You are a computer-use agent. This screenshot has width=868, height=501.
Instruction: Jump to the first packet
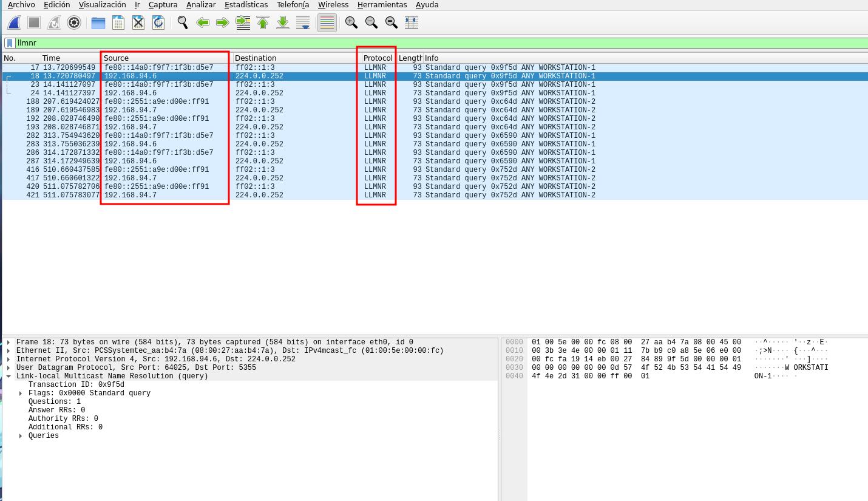tap(263, 23)
